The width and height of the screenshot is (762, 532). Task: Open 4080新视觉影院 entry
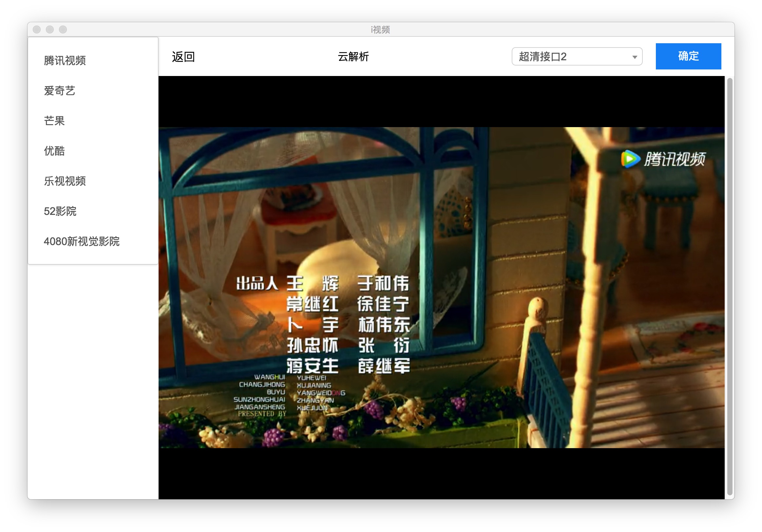(81, 241)
